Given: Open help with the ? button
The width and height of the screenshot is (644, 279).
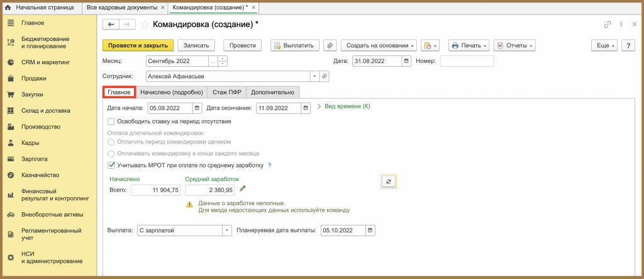Looking at the screenshot, I should tap(628, 45).
